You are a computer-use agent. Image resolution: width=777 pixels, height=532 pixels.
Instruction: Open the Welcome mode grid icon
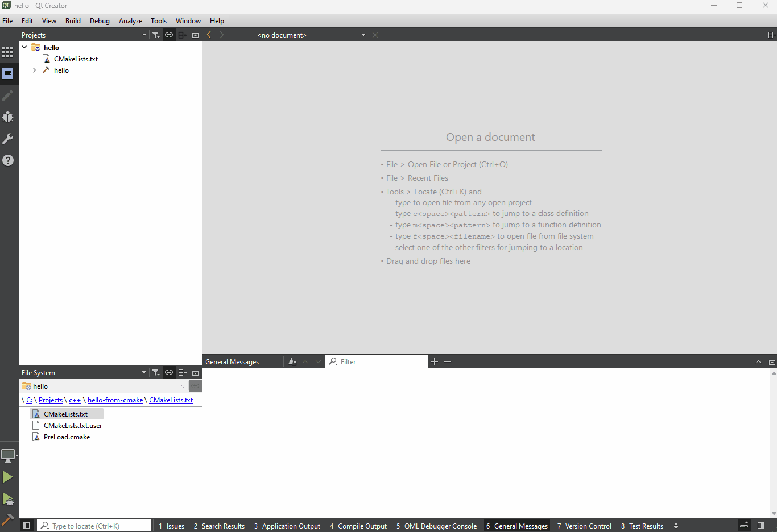coord(8,52)
